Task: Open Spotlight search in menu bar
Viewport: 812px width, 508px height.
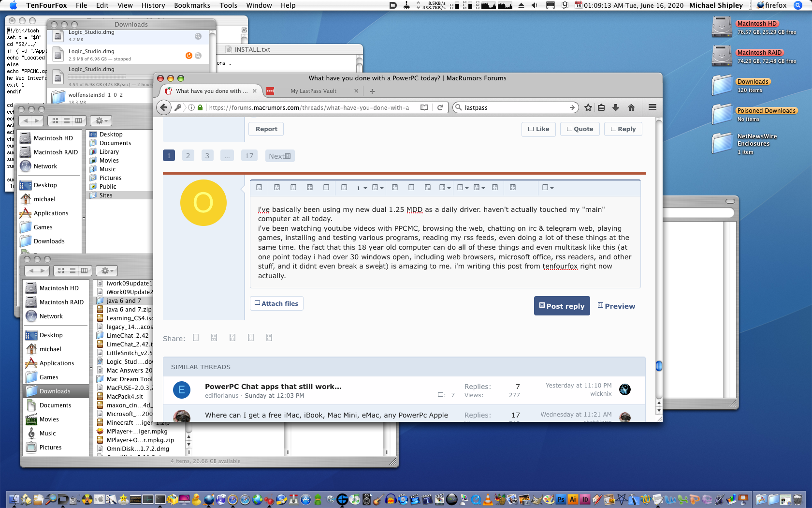Action: click(798, 5)
